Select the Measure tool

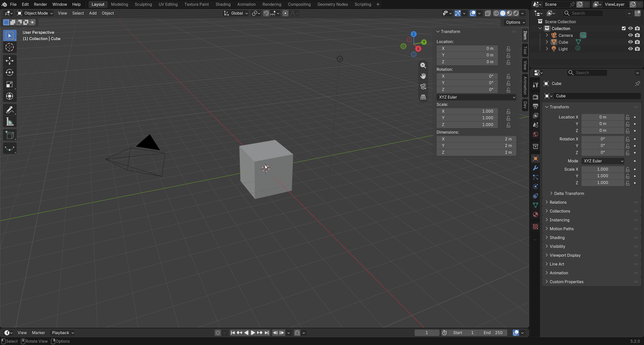pyautogui.click(x=10, y=122)
